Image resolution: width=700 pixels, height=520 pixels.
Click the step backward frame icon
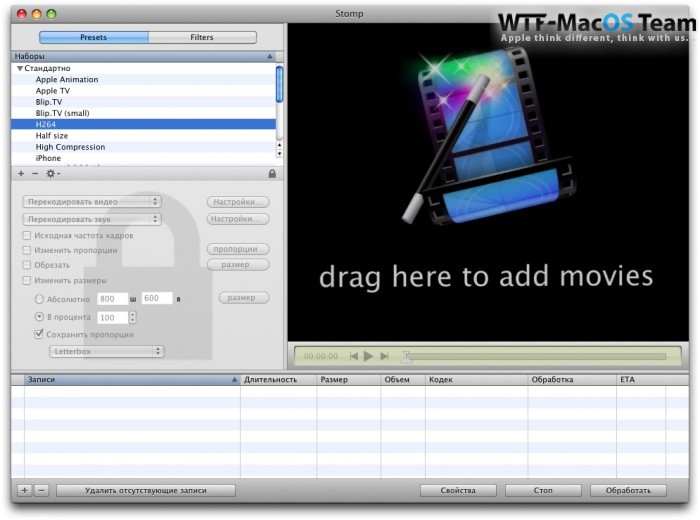(x=354, y=356)
